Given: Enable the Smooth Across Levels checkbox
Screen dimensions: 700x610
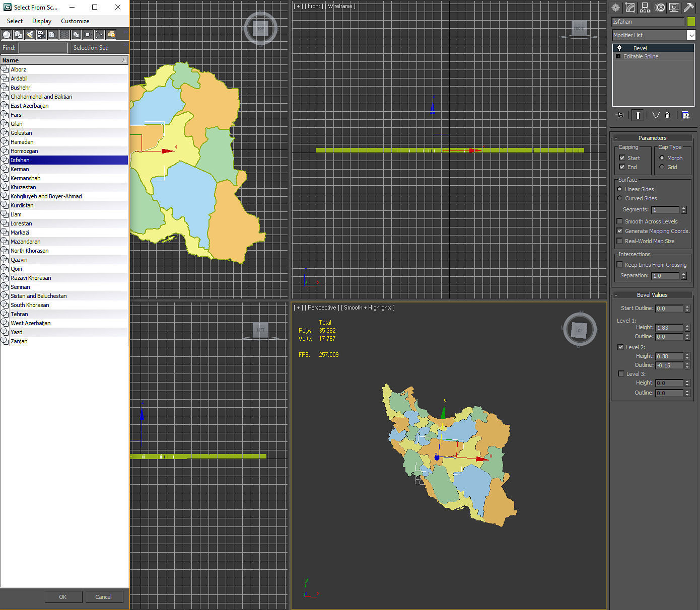Looking at the screenshot, I should (619, 221).
